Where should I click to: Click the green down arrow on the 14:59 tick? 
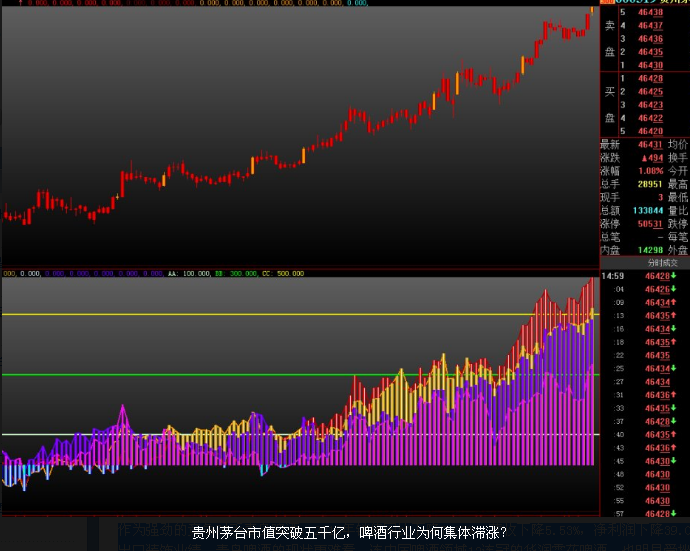pos(673,276)
